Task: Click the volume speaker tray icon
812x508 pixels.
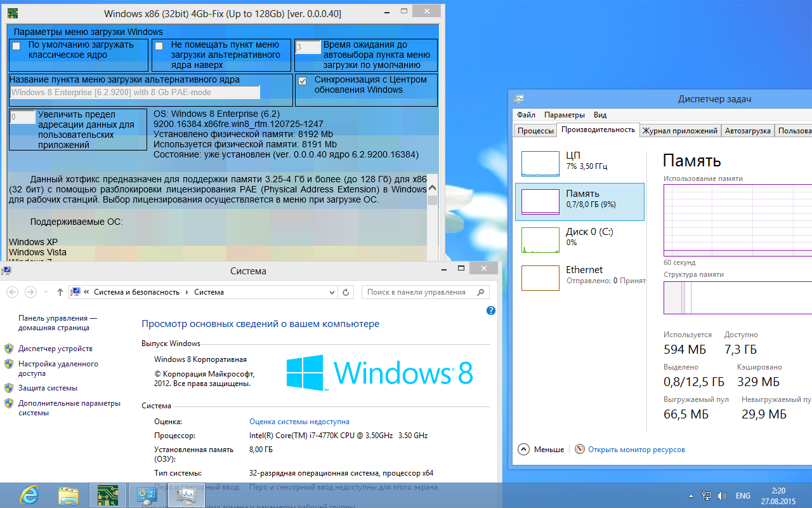Action: tap(722, 495)
